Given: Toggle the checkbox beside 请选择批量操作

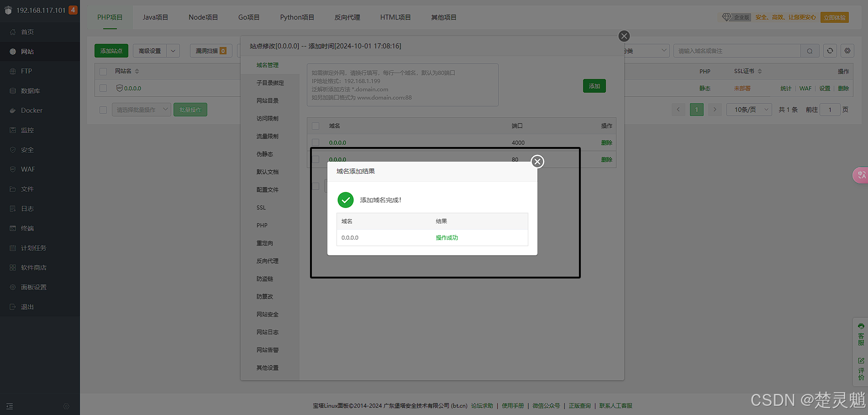Looking at the screenshot, I should [103, 110].
